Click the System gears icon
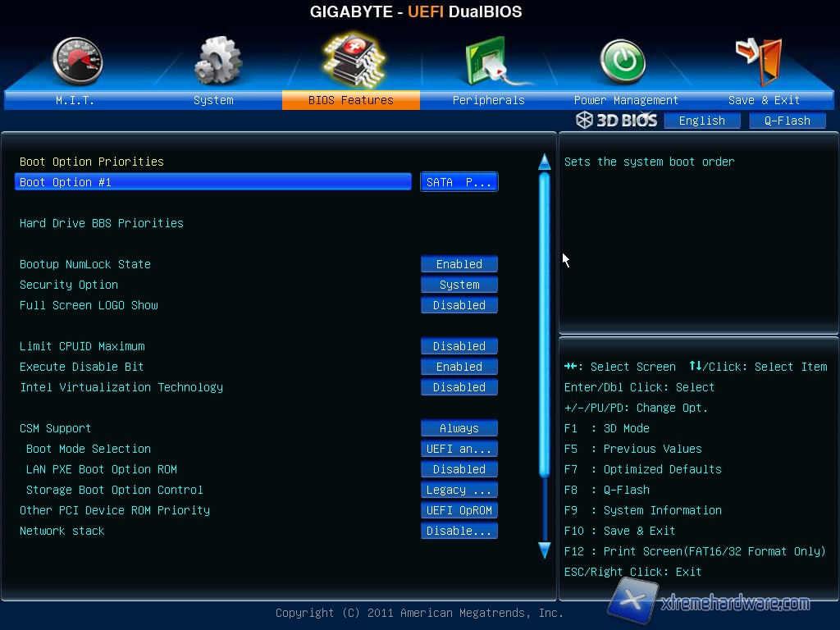840x630 pixels. click(x=216, y=62)
